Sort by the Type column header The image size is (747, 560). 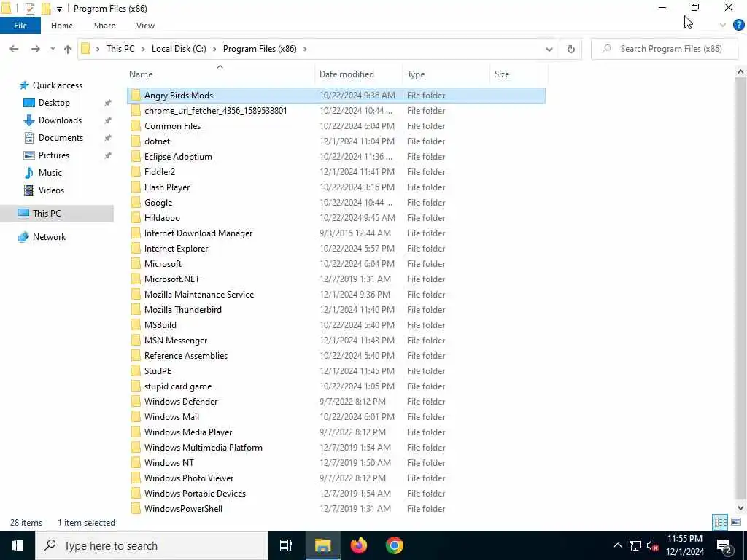446,74
